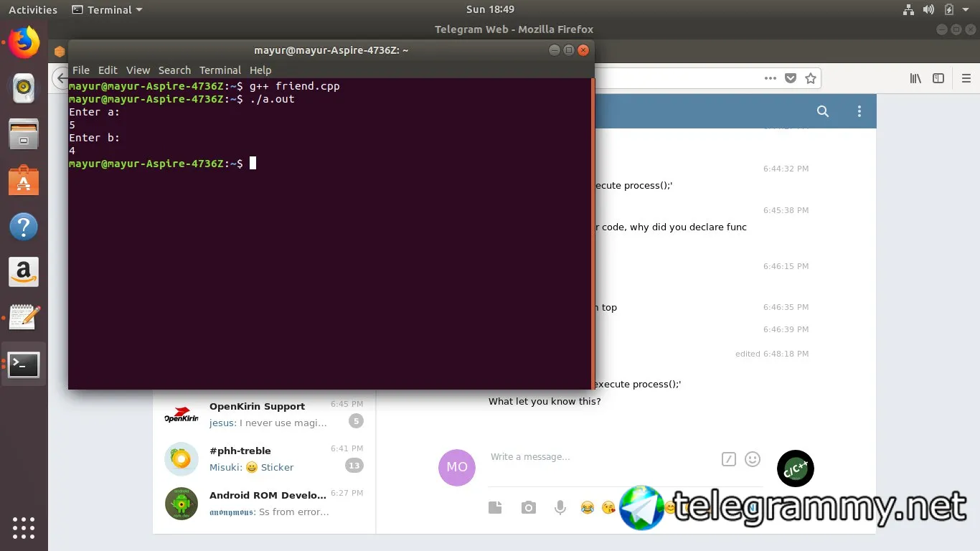Open Firefox page actions three-dot menu
Image resolution: width=980 pixels, height=551 pixels.
tap(770, 78)
